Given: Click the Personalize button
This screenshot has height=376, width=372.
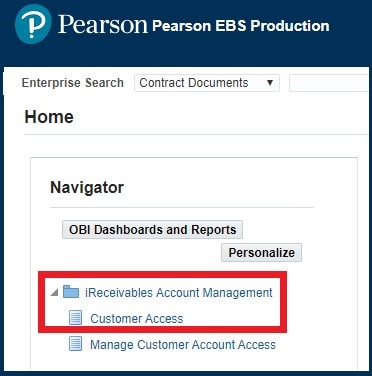Looking at the screenshot, I should 261,253.
